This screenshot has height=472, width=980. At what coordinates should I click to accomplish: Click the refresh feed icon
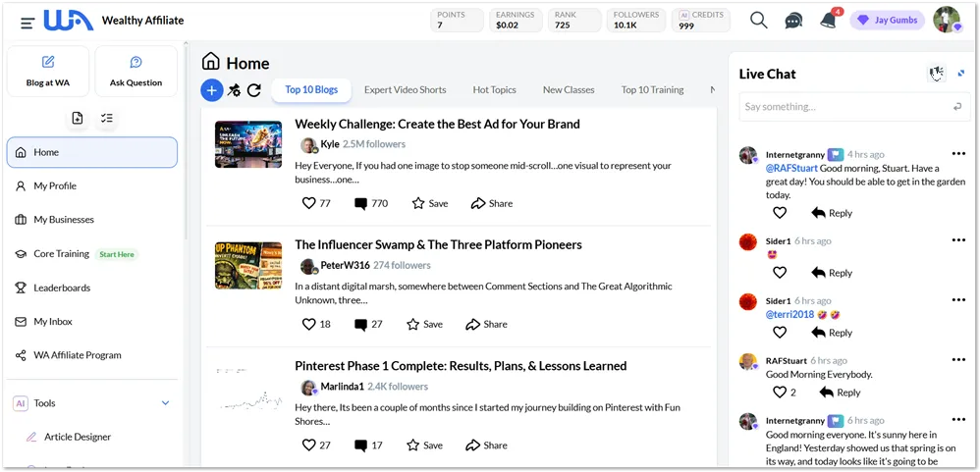[253, 90]
